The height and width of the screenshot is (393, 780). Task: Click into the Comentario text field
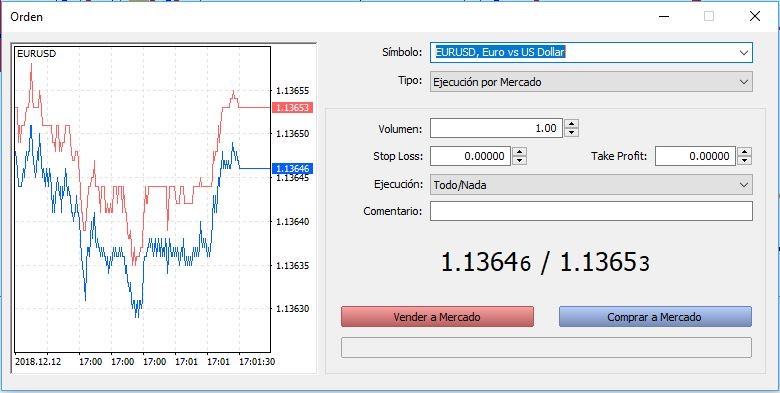(591, 211)
